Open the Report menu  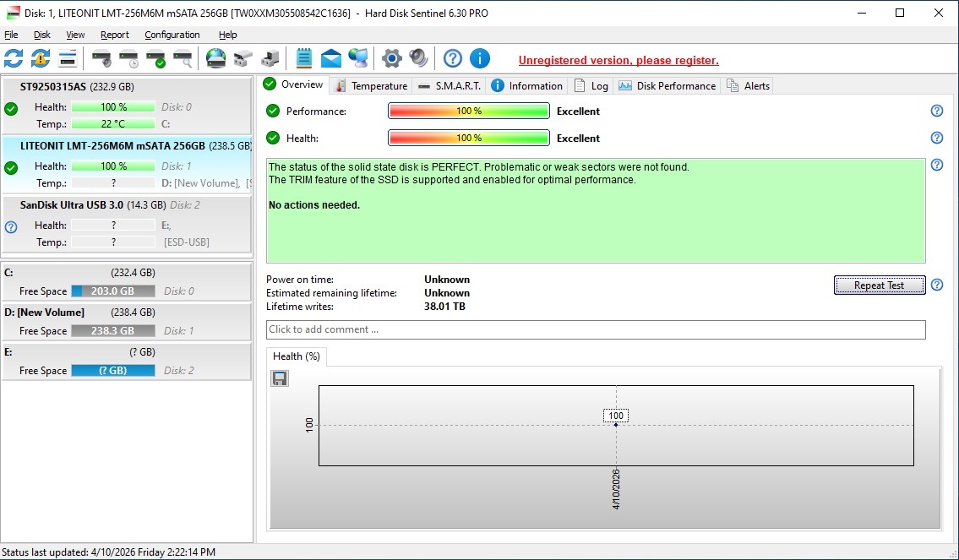pyautogui.click(x=115, y=35)
